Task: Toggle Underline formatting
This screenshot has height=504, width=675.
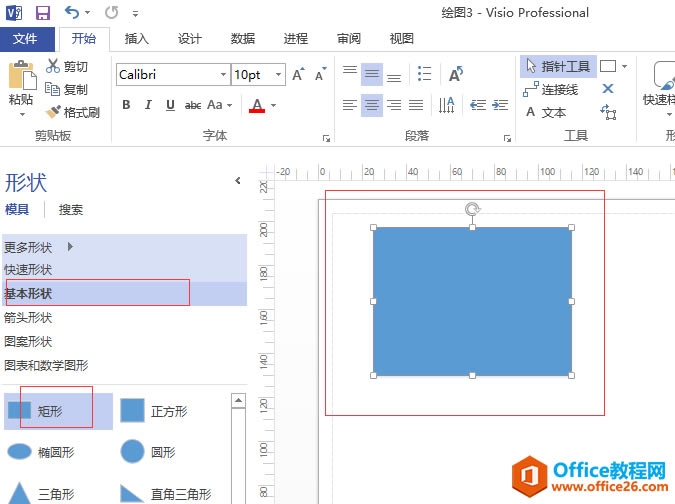Action: tap(170, 105)
